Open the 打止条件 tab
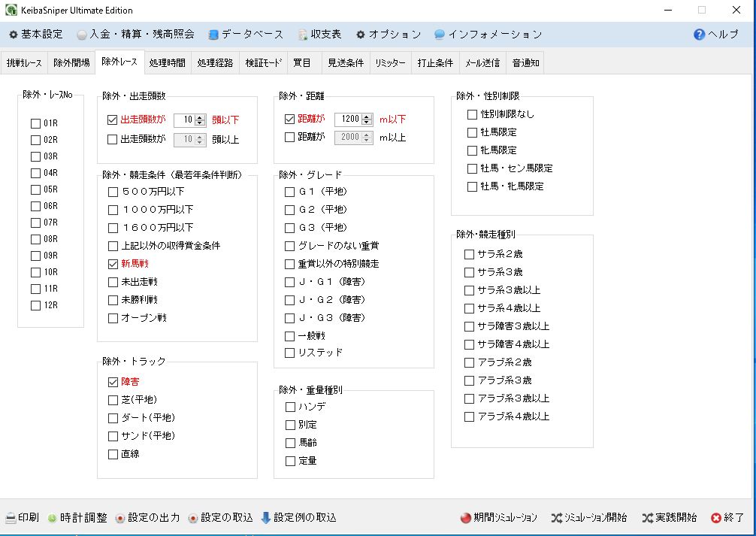Screen dimensions: 756x536 (x=435, y=62)
